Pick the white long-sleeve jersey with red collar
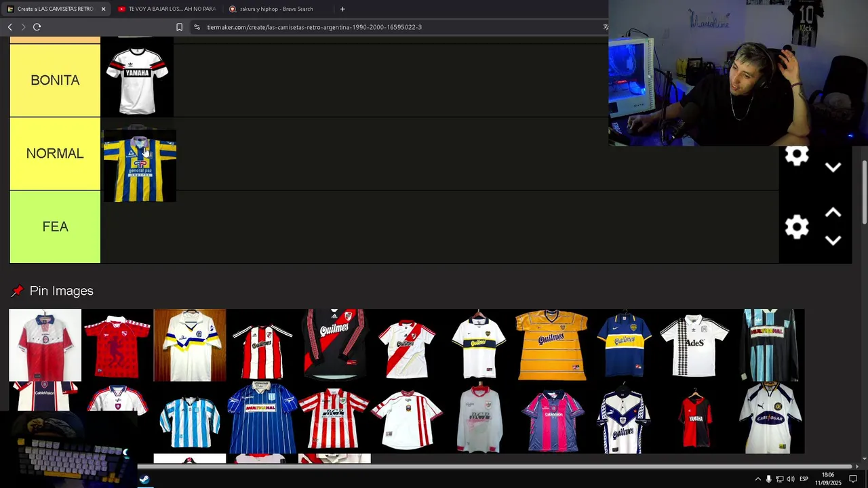 click(479, 418)
